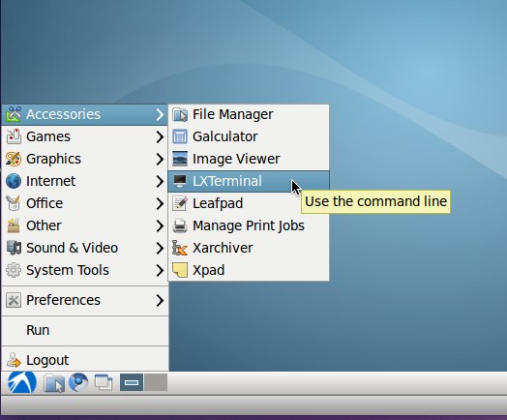This screenshot has width=507, height=420.
Task: Click the Galculator calculator icon
Action: click(180, 136)
